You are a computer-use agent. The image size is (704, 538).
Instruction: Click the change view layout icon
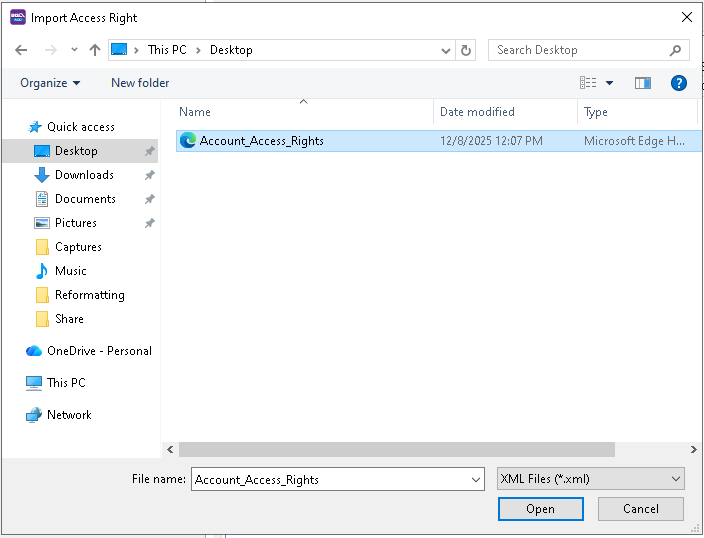[x=589, y=83]
